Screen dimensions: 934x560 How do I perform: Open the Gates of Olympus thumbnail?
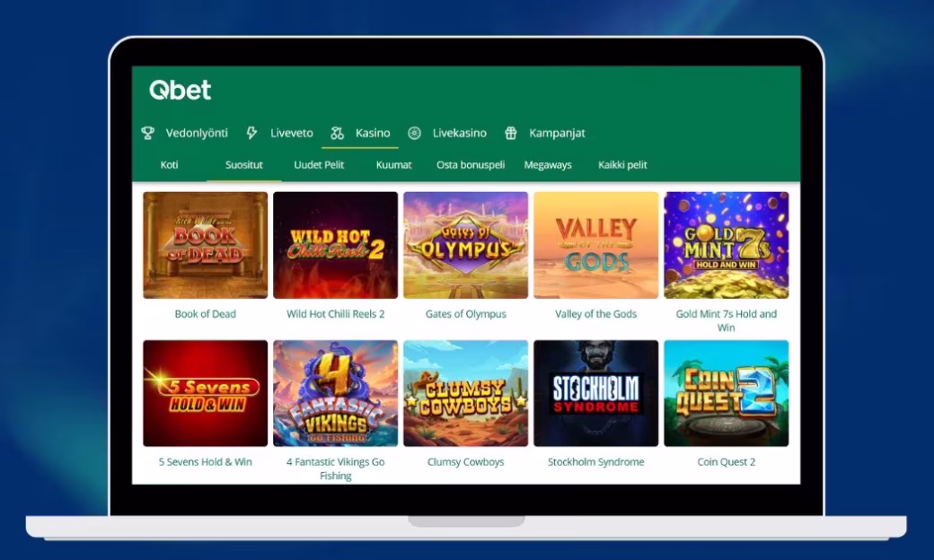pyautogui.click(x=466, y=245)
